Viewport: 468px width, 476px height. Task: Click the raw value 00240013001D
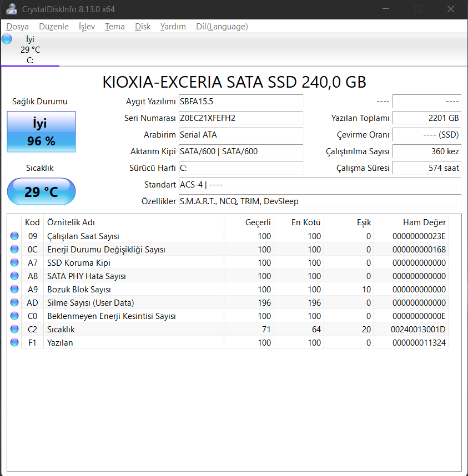[418, 330]
